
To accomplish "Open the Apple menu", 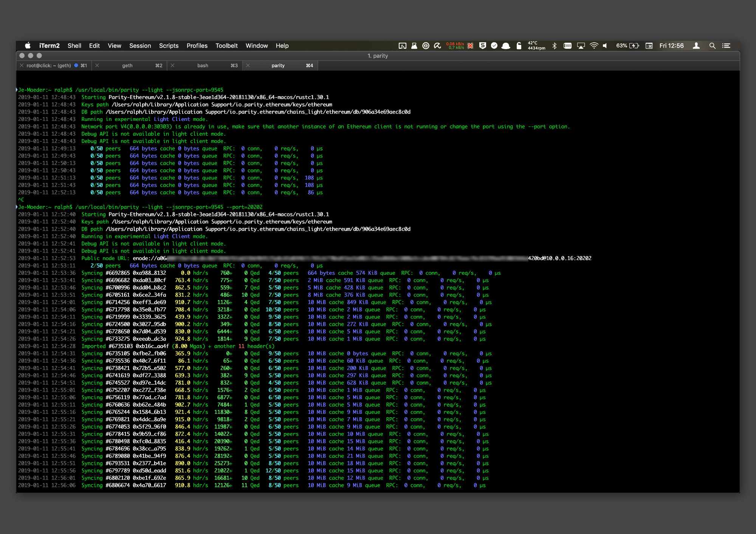I will point(28,46).
